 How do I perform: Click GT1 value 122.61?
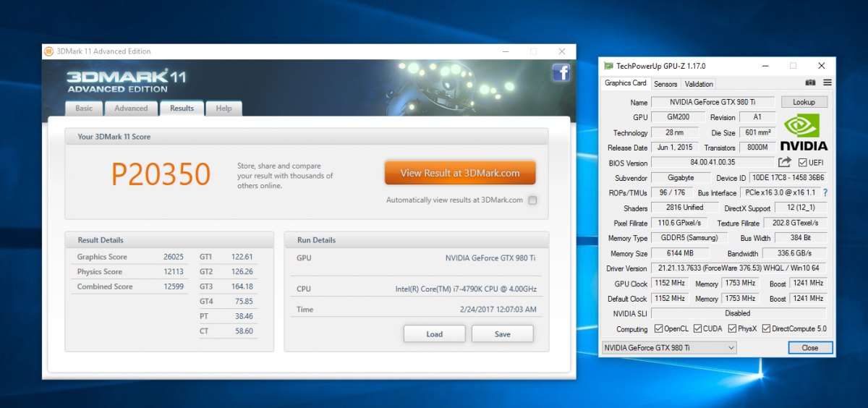click(242, 257)
